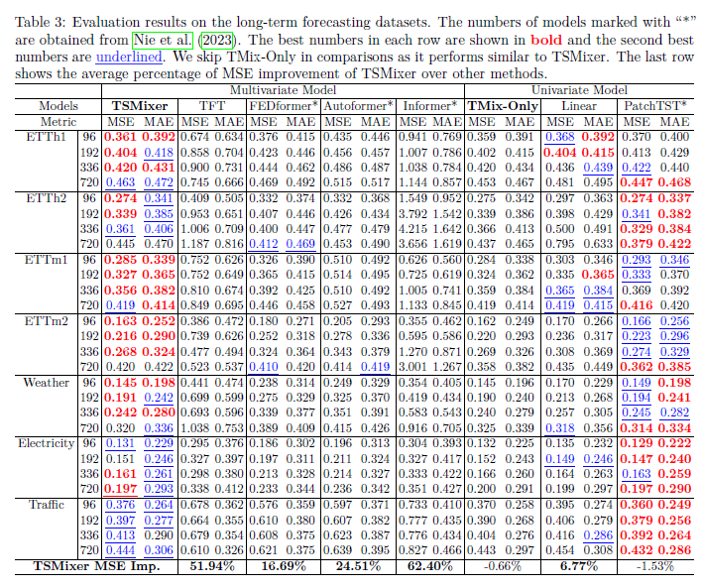Click the Linear value '0.795'
This screenshot has width=703, height=588.
[x=560, y=245]
